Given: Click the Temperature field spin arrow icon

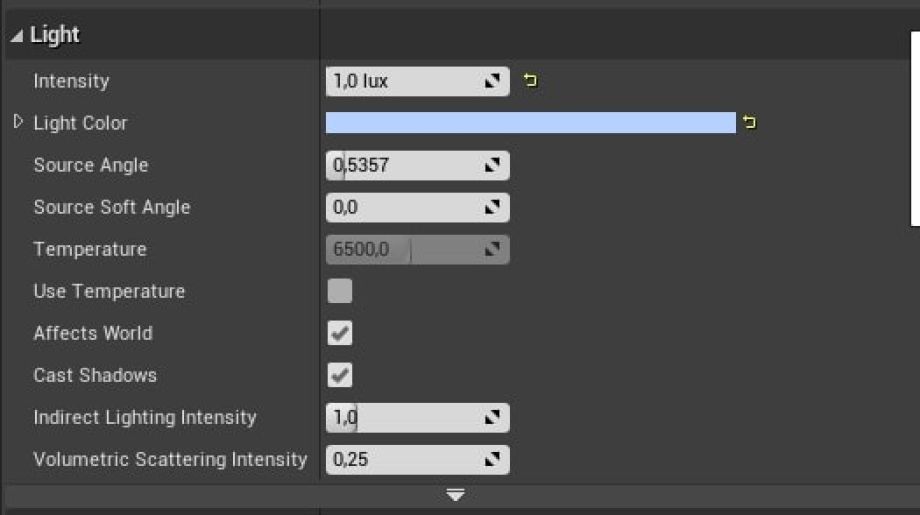Looking at the screenshot, I should click(x=491, y=249).
